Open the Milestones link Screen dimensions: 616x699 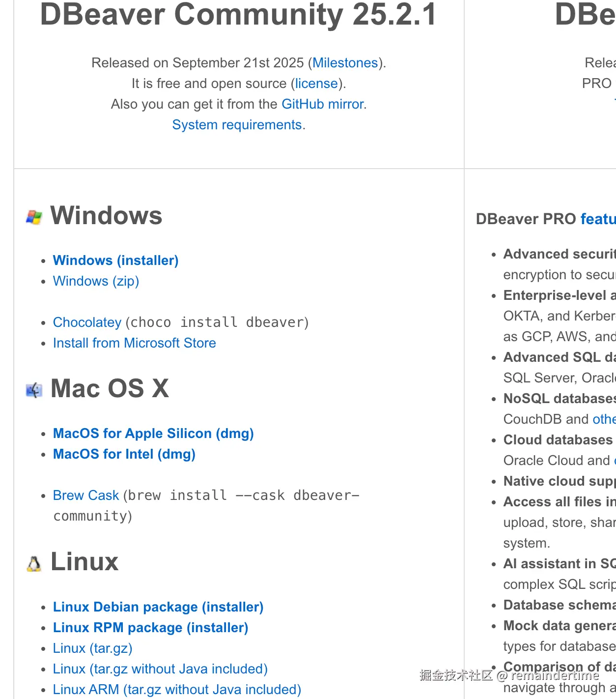pyautogui.click(x=345, y=63)
